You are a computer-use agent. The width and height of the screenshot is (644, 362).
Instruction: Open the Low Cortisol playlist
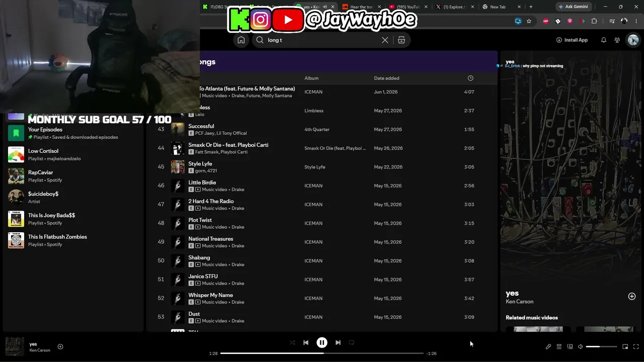(x=73, y=154)
